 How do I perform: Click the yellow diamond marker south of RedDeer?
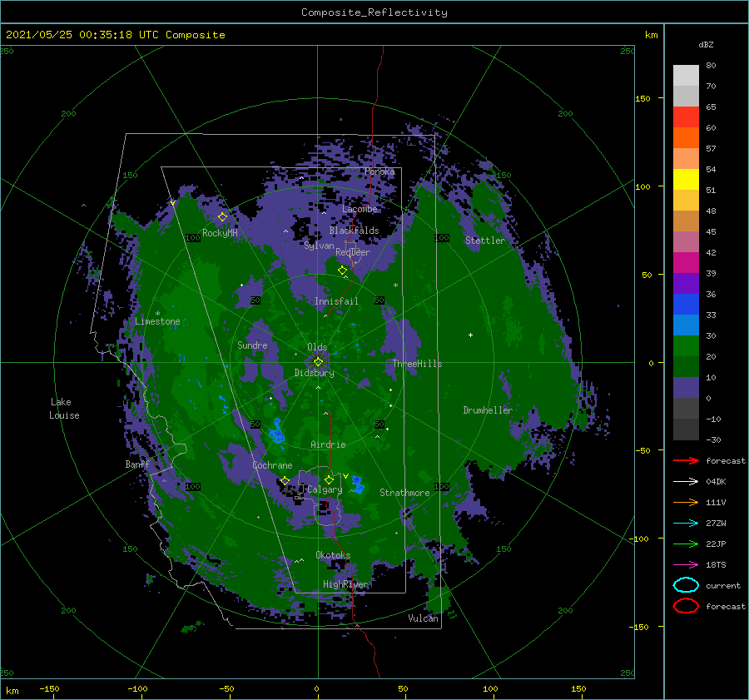tap(342, 271)
